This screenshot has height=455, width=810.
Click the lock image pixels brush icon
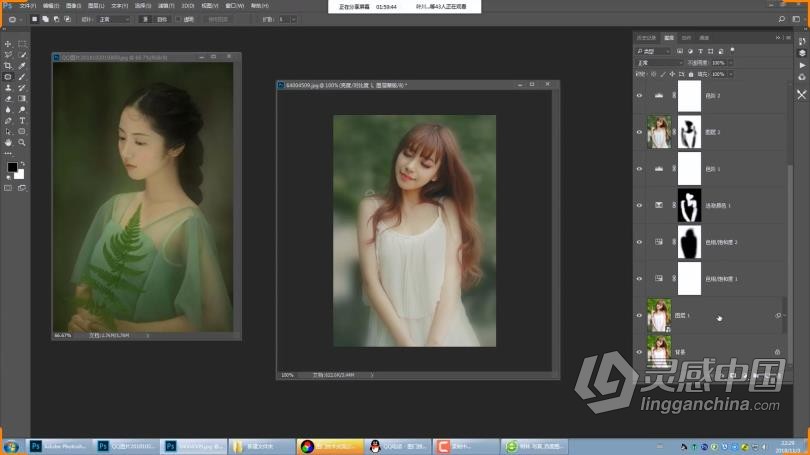pos(663,74)
